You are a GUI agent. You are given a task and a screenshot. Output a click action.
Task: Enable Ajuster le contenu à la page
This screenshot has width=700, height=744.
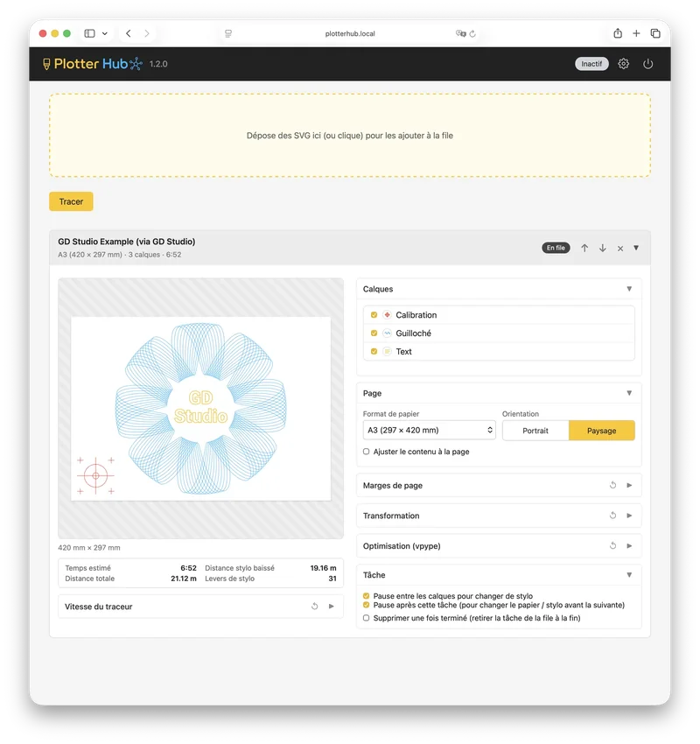pos(366,452)
